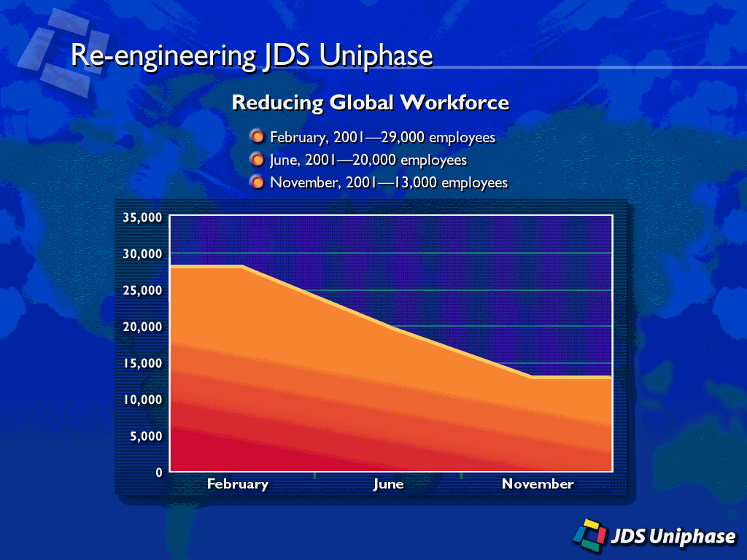This screenshot has width=747, height=560.
Task: Click the February x-axis label
Action: click(x=238, y=484)
